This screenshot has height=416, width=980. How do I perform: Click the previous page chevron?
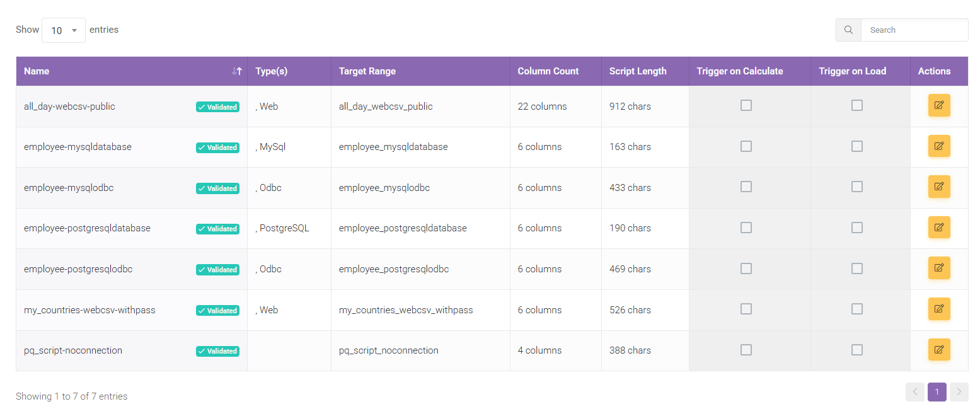tap(914, 391)
